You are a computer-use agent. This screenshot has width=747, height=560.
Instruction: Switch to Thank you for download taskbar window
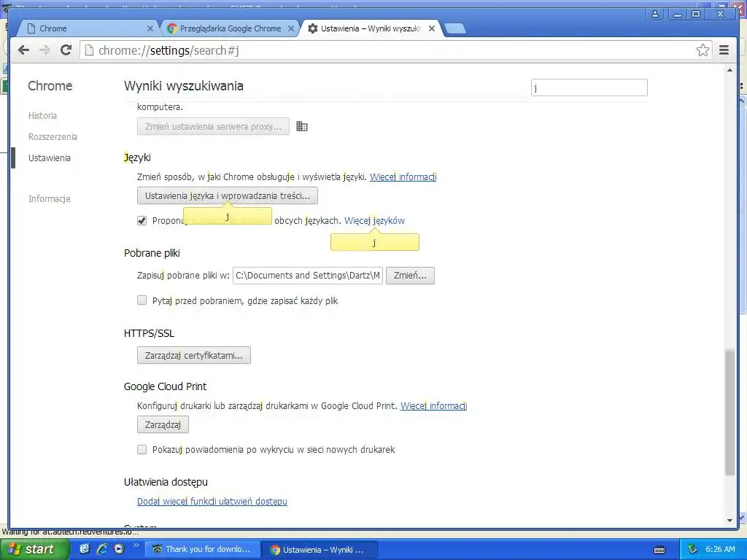click(202, 550)
